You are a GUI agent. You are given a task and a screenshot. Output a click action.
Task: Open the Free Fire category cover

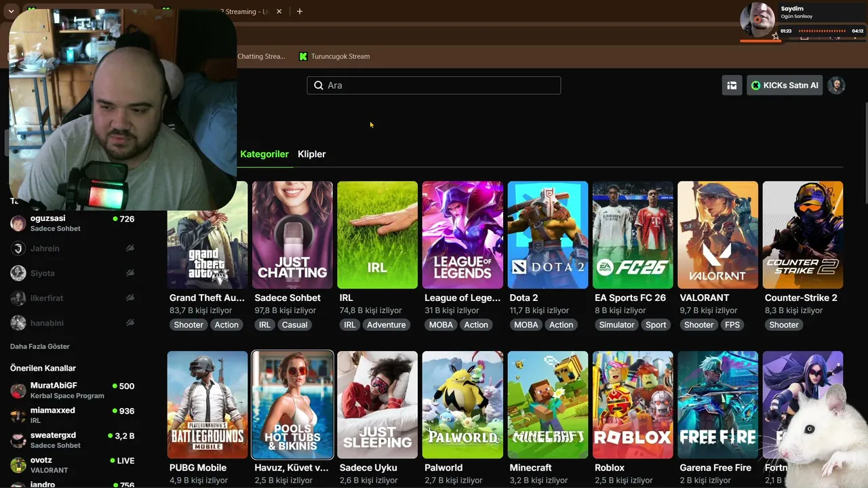pyautogui.click(x=717, y=405)
